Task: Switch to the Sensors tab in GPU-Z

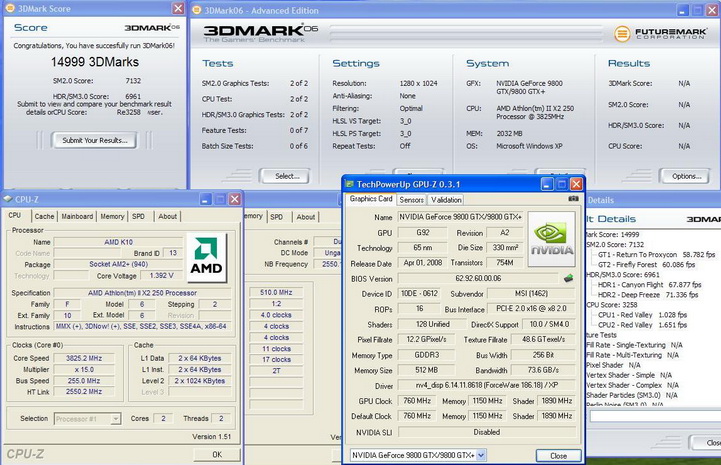Action: [411, 200]
